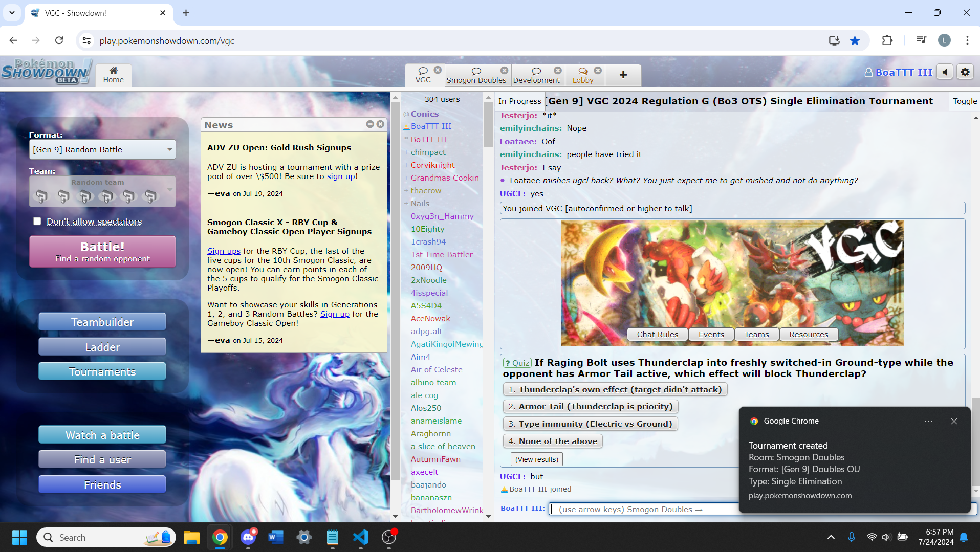Open the Home tab
Screen dimensions: 980x552
click(113, 75)
